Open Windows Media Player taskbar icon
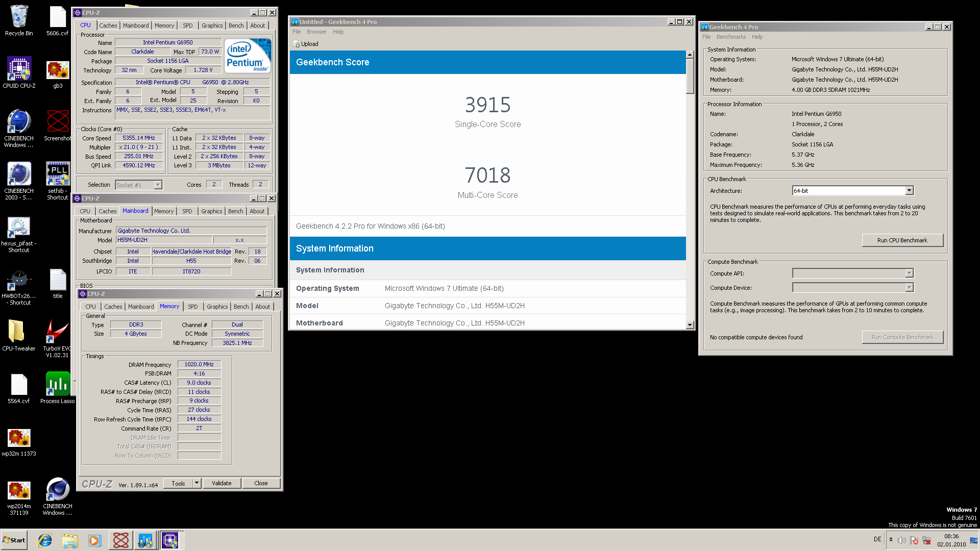The width and height of the screenshot is (980, 551). click(x=94, y=540)
